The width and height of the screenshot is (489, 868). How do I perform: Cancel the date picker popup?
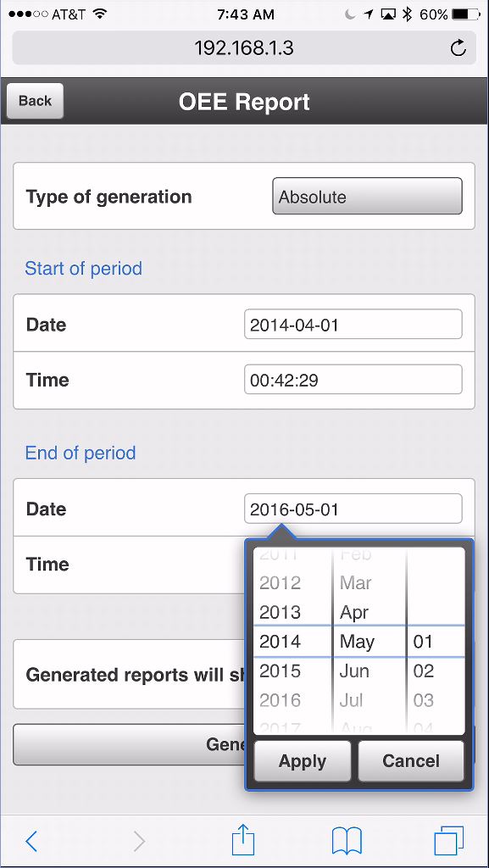point(411,761)
